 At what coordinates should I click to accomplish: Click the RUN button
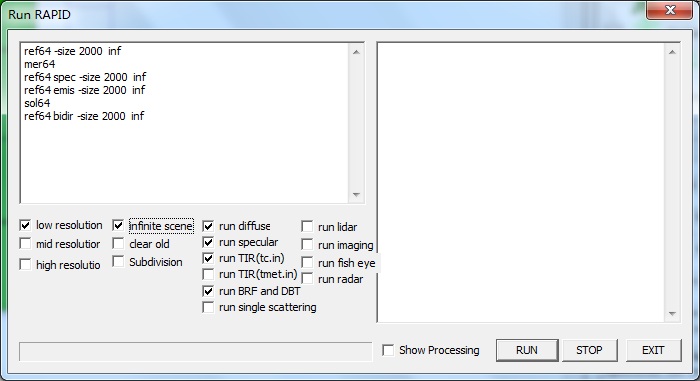527,350
